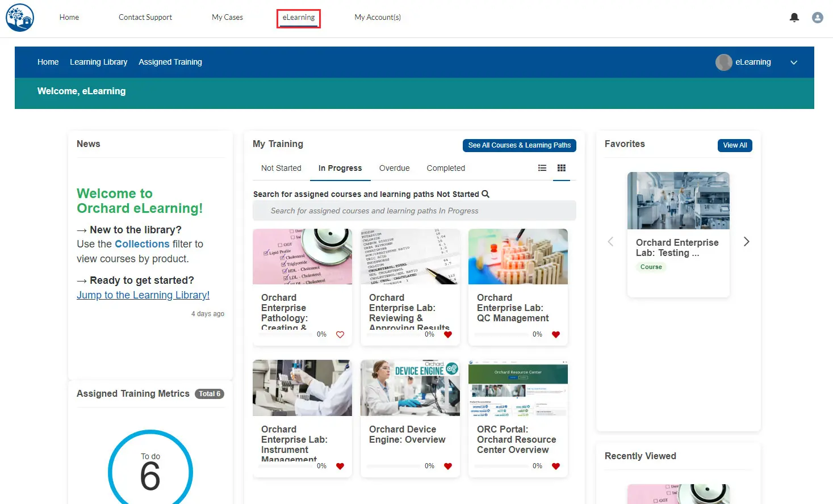Click the assigned courses search field
833x504 pixels.
[x=415, y=211]
